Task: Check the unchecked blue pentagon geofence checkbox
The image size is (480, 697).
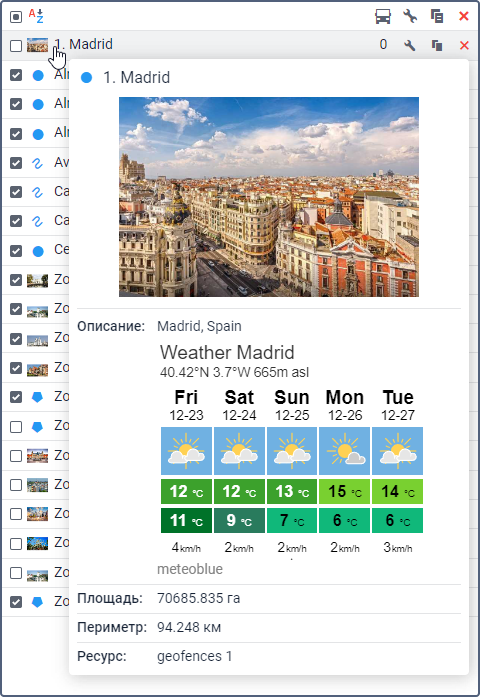Action: (x=16, y=427)
